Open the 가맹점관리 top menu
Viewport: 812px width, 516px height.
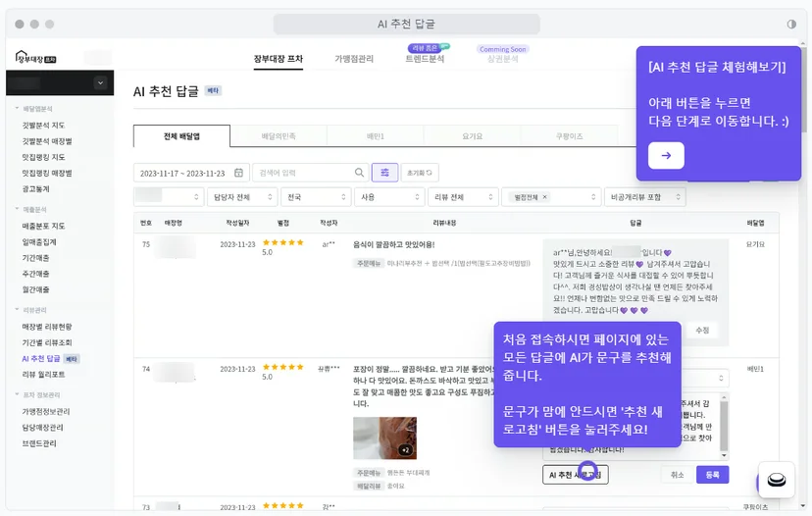(354, 59)
